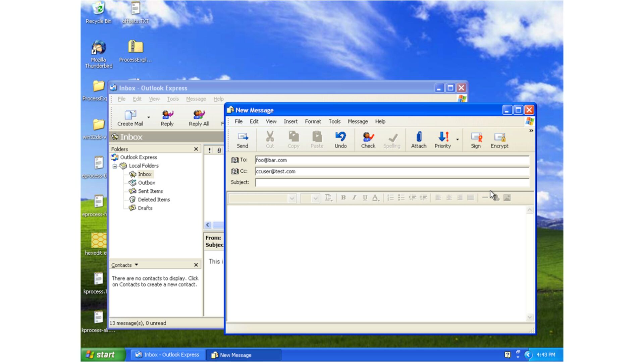Click the Sign message icon
The image size is (644, 362).
pyautogui.click(x=476, y=139)
